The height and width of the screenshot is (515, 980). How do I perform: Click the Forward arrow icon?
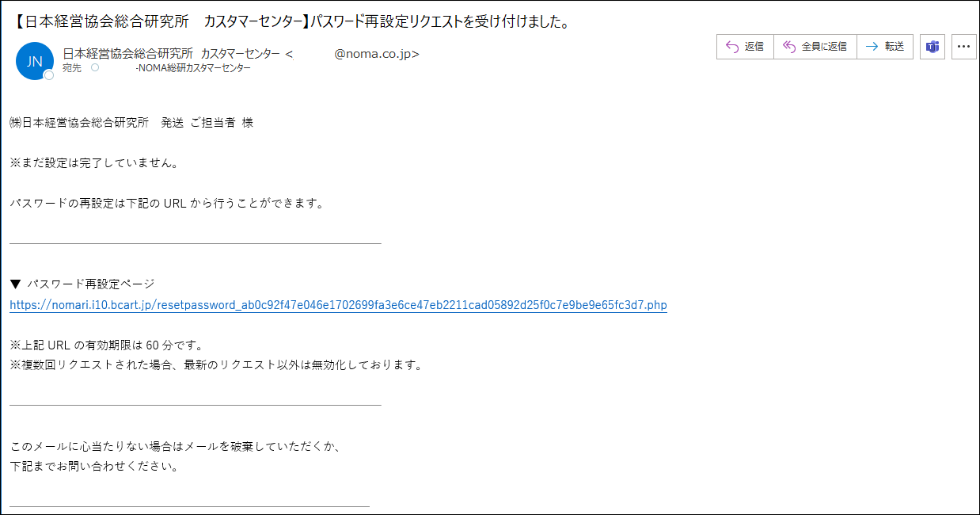873,47
